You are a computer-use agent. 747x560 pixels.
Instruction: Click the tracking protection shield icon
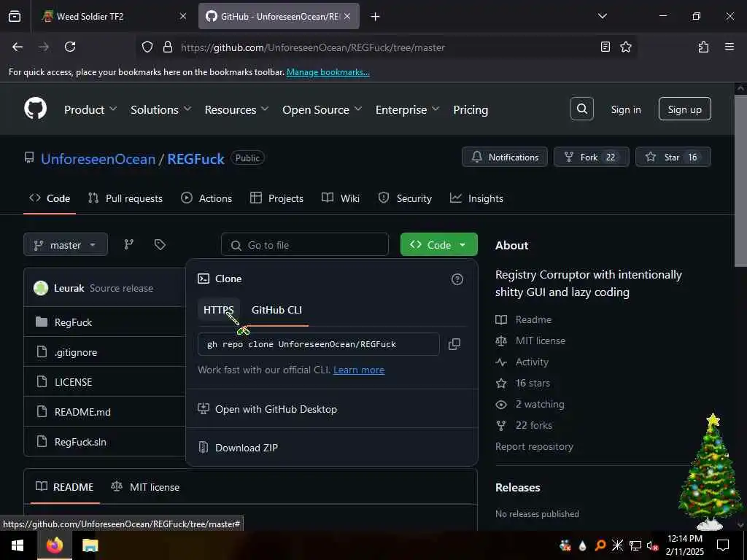point(147,47)
